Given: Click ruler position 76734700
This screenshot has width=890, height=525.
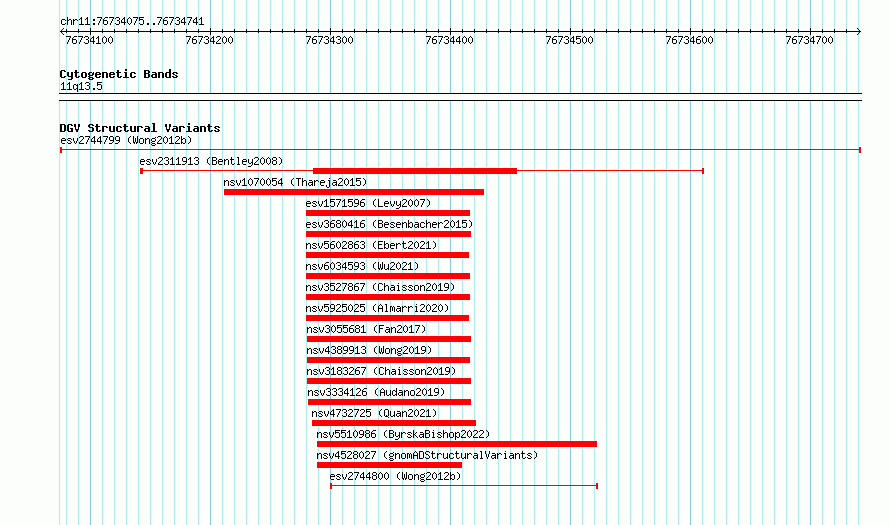Looking at the screenshot, I should 809,40.
